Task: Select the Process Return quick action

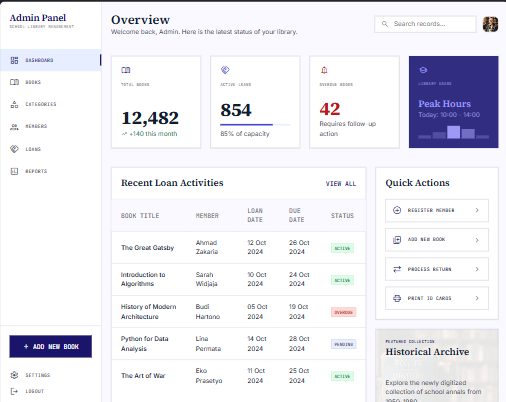Action: click(437, 269)
